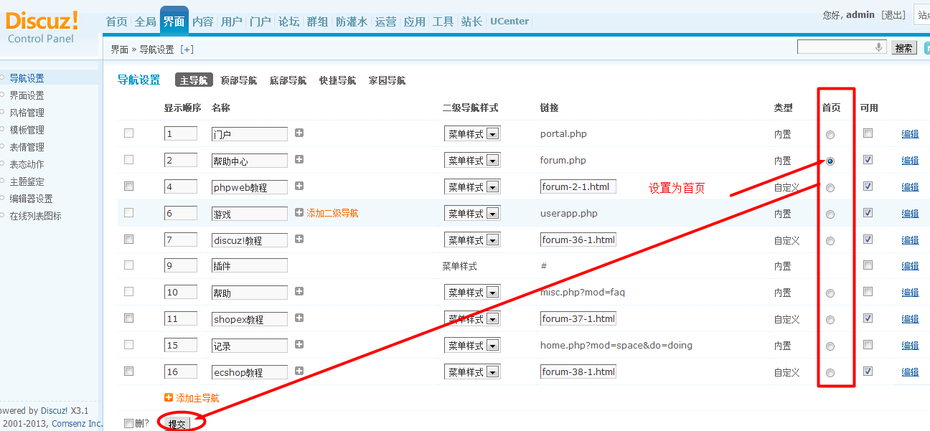930x431 pixels.
Task: Click the 提交 submit button
Action: click(177, 423)
